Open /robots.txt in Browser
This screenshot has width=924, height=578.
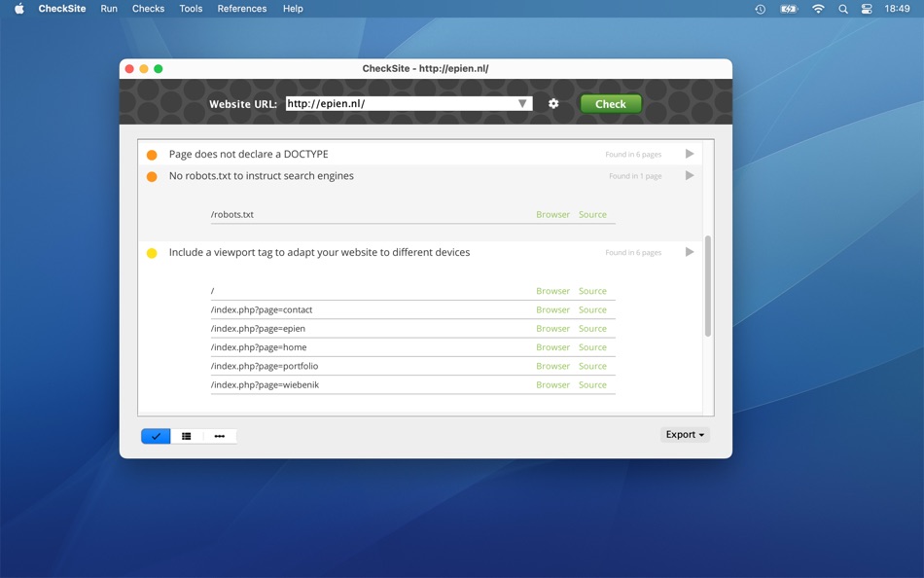pyautogui.click(x=552, y=215)
